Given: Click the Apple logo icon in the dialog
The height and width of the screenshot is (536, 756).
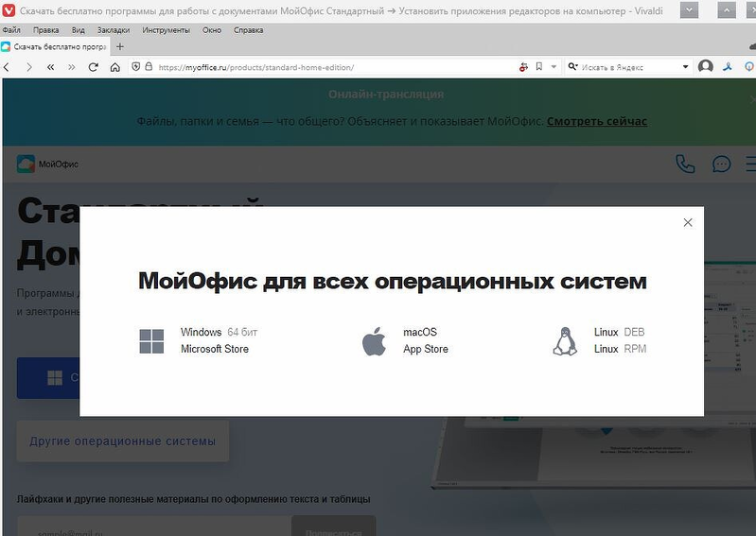Looking at the screenshot, I should pyautogui.click(x=375, y=341).
